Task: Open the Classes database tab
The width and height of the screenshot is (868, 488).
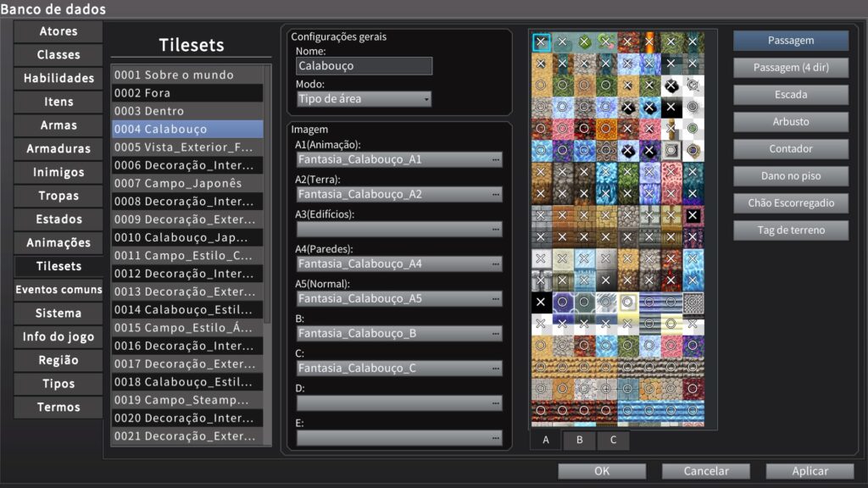Action: click(58, 55)
